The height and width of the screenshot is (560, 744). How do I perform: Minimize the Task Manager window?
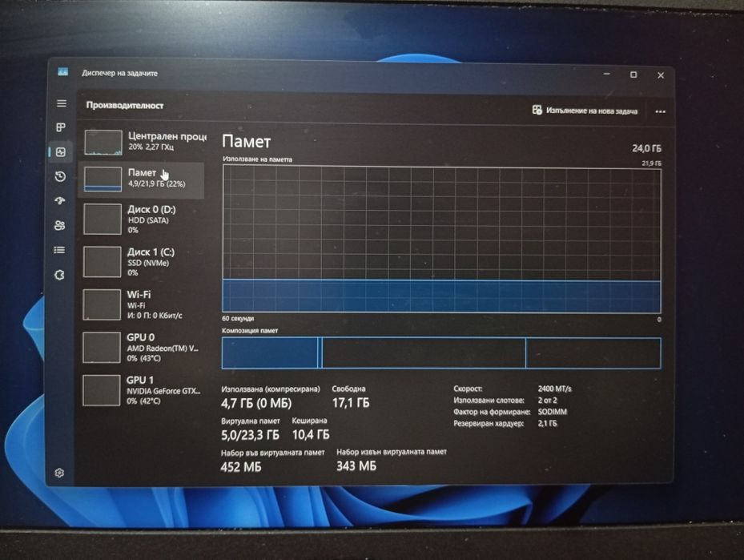coord(607,74)
